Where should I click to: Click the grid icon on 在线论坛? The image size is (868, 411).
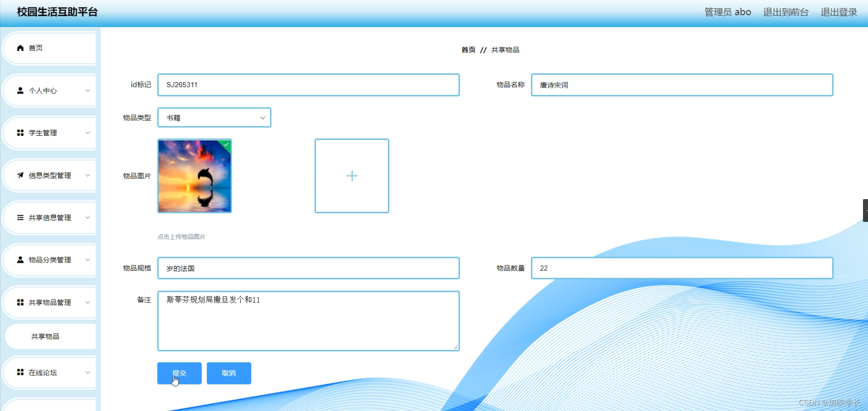20,372
